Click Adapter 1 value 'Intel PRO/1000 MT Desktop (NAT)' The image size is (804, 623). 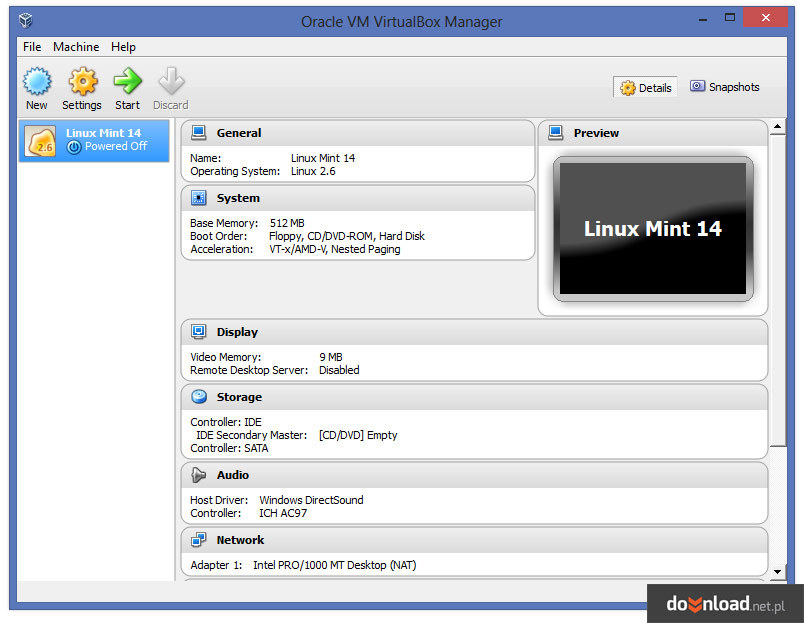click(335, 565)
